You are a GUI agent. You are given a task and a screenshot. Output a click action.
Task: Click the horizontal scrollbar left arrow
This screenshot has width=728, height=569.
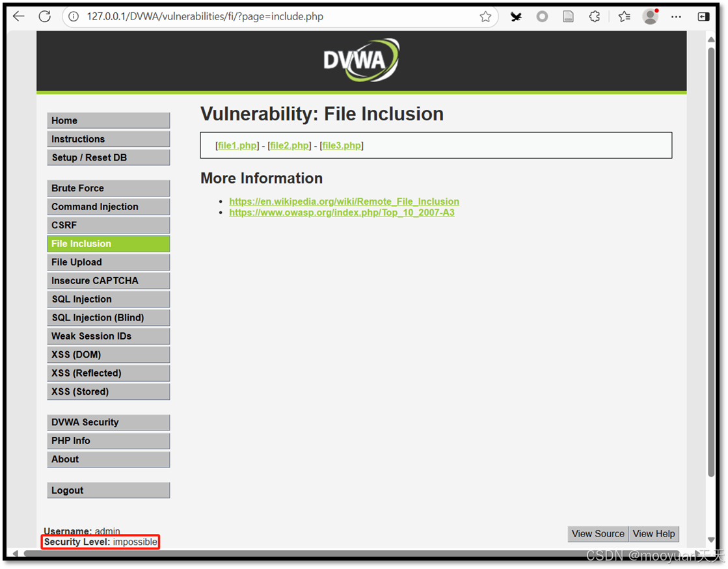coord(16,553)
